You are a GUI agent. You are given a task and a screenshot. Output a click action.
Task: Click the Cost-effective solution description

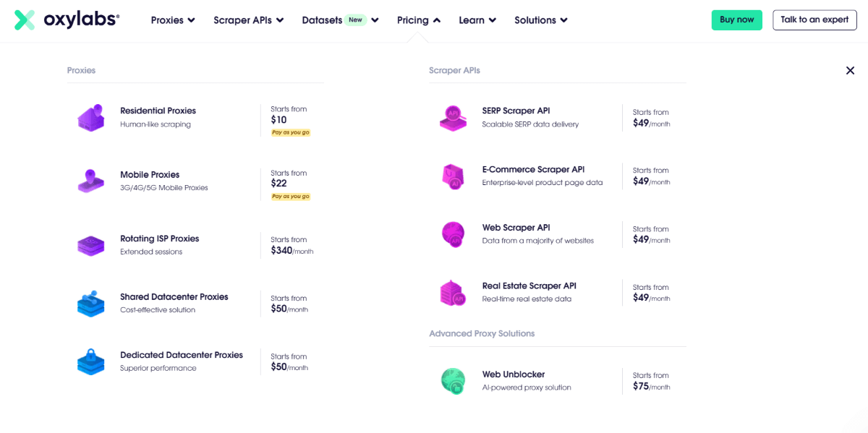158,310
